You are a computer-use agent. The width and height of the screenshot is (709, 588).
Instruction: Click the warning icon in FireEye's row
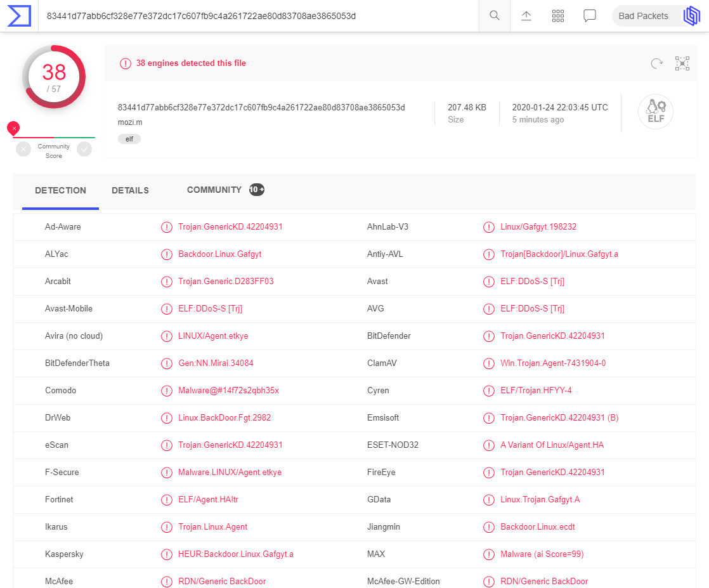489,472
